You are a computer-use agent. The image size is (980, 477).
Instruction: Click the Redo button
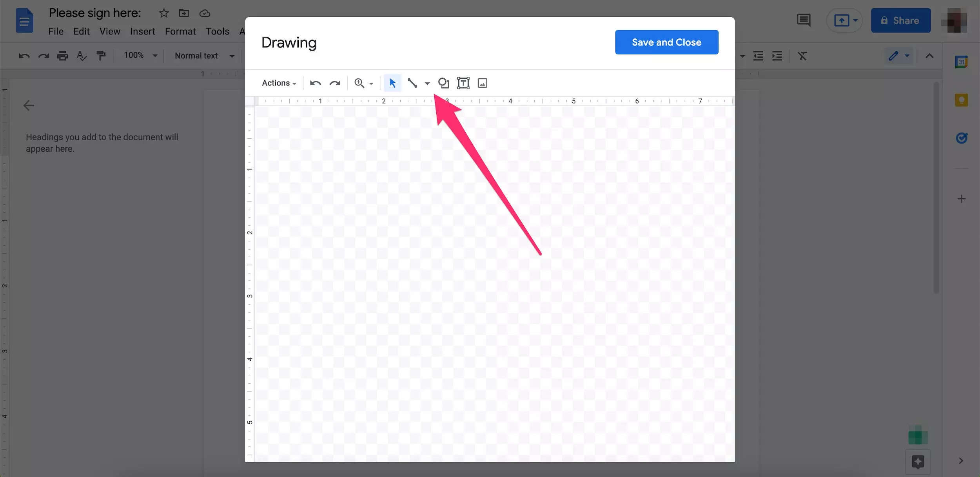335,83
